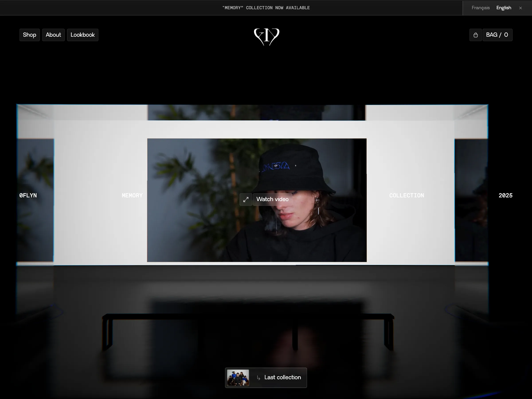The width and height of the screenshot is (532, 399).
Task: Open the Lookbook page
Action: tap(82, 35)
